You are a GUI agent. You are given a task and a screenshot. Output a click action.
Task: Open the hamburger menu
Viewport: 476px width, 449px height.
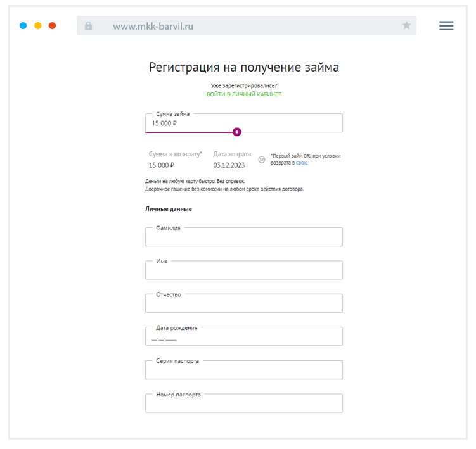(446, 26)
